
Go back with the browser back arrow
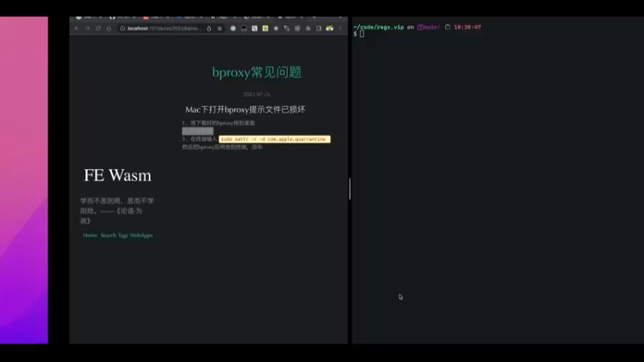click(x=76, y=28)
